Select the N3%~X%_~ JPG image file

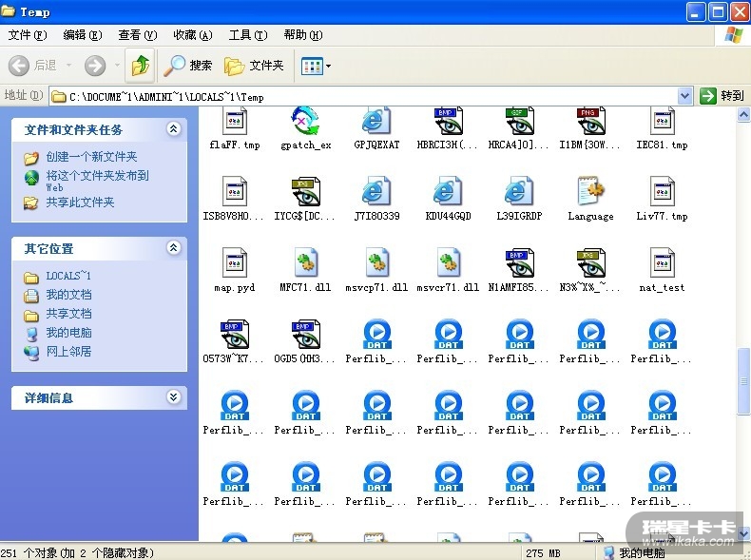[x=590, y=262]
